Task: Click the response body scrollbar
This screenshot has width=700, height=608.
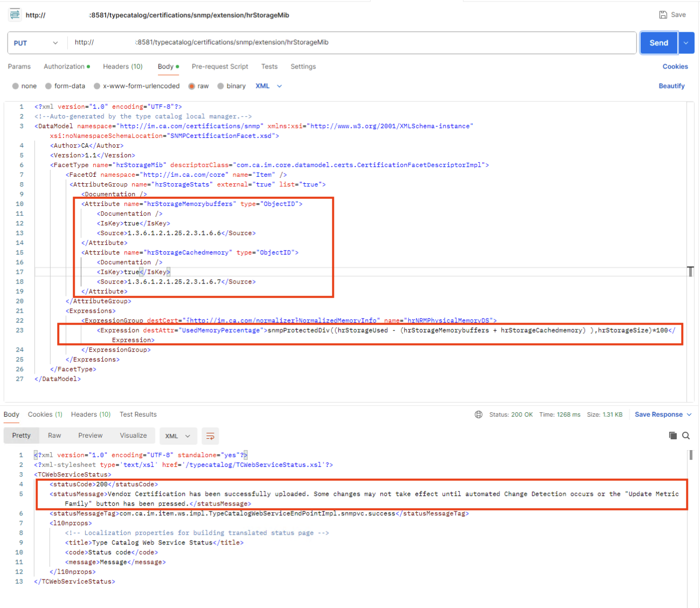Action: coord(690,455)
